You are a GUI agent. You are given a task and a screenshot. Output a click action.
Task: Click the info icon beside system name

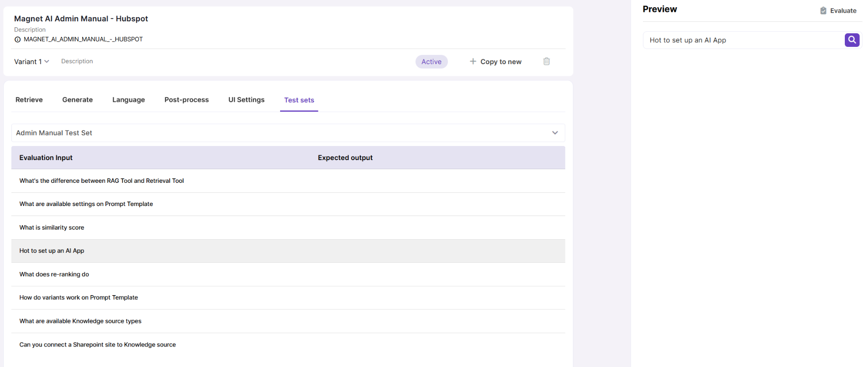[x=18, y=40]
